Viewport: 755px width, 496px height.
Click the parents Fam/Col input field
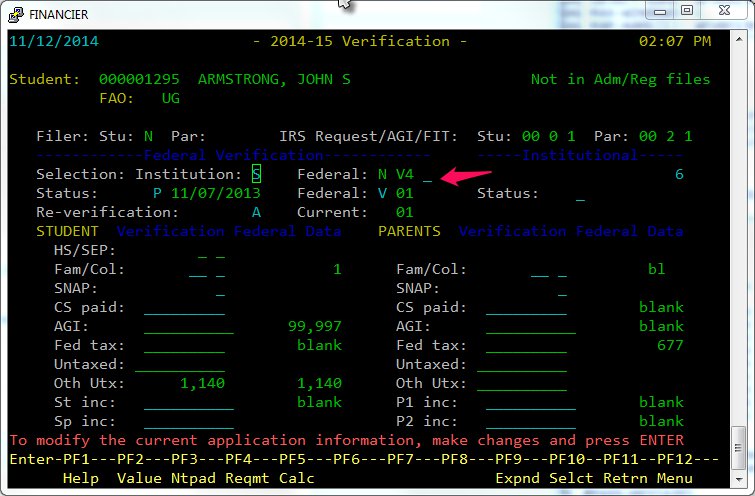click(549, 270)
